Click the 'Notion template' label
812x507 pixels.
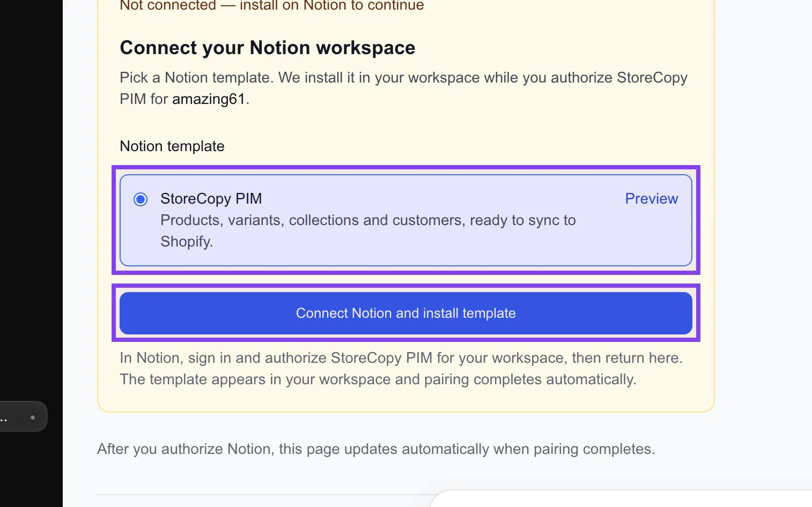[x=172, y=146]
